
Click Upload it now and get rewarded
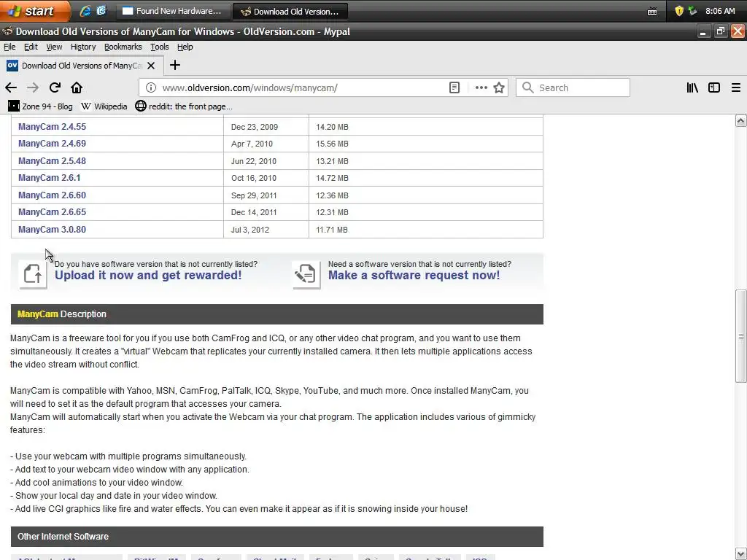[x=148, y=275]
